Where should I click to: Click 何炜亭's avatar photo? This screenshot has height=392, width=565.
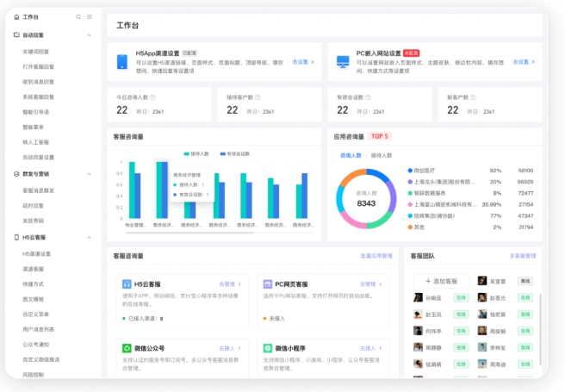pyautogui.click(x=418, y=331)
